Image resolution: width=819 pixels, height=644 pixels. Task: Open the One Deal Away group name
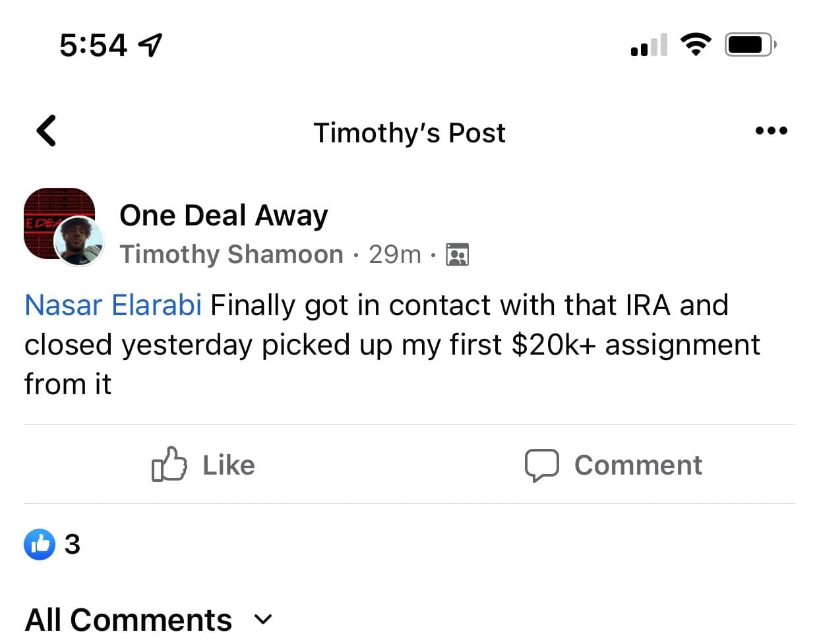coord(224,216)
